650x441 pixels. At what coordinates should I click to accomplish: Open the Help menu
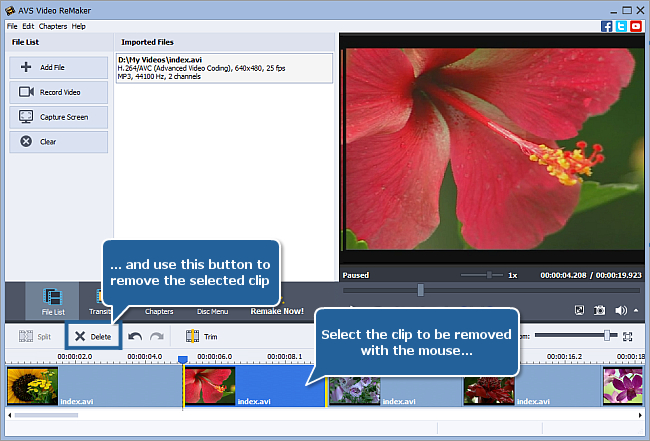(78, 26)
